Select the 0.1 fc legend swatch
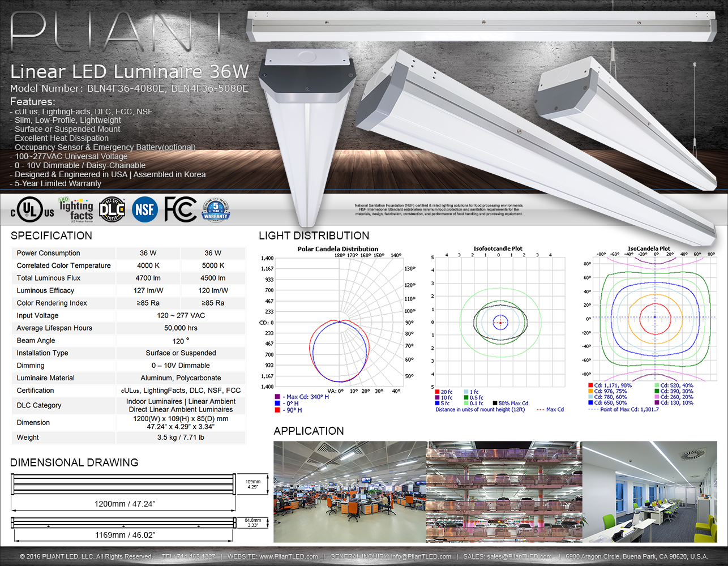 pos(466,403)
